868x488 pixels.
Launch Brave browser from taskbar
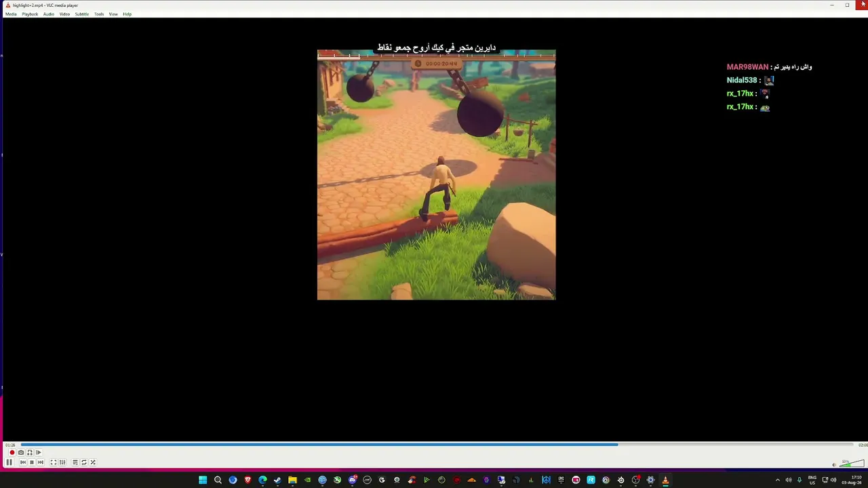click(248, 480)
